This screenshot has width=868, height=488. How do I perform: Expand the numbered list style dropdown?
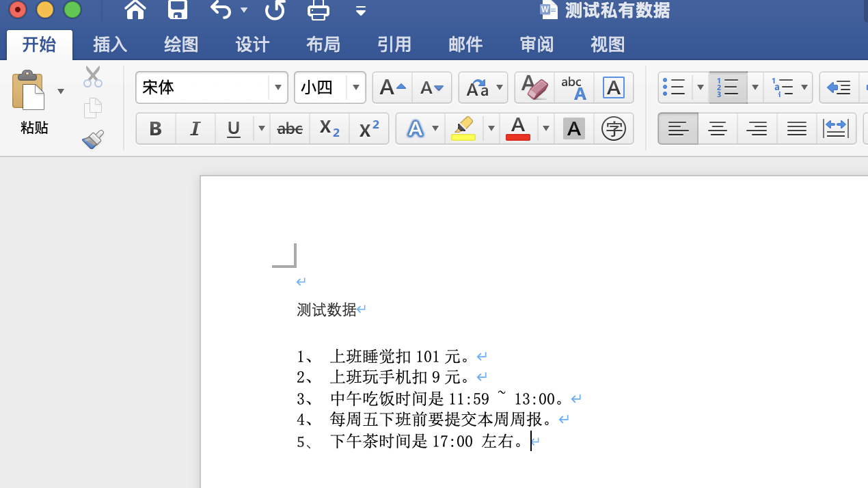755,87
